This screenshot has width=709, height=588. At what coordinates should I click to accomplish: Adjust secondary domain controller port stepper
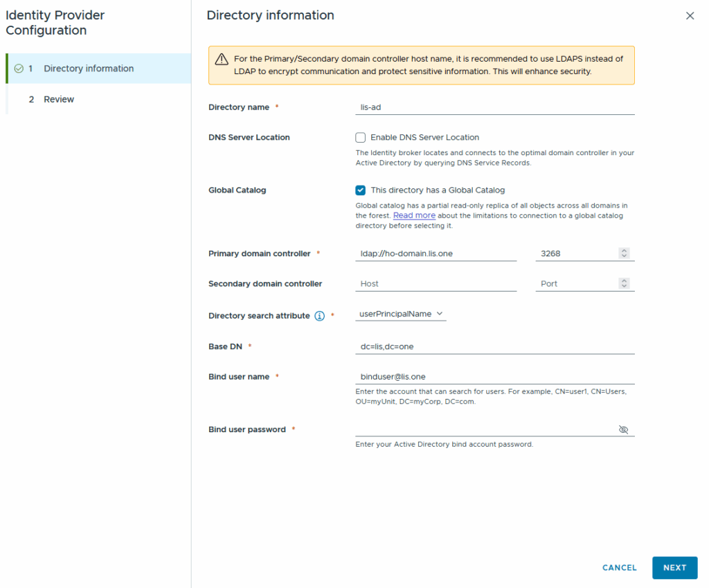tap(624, 283)
